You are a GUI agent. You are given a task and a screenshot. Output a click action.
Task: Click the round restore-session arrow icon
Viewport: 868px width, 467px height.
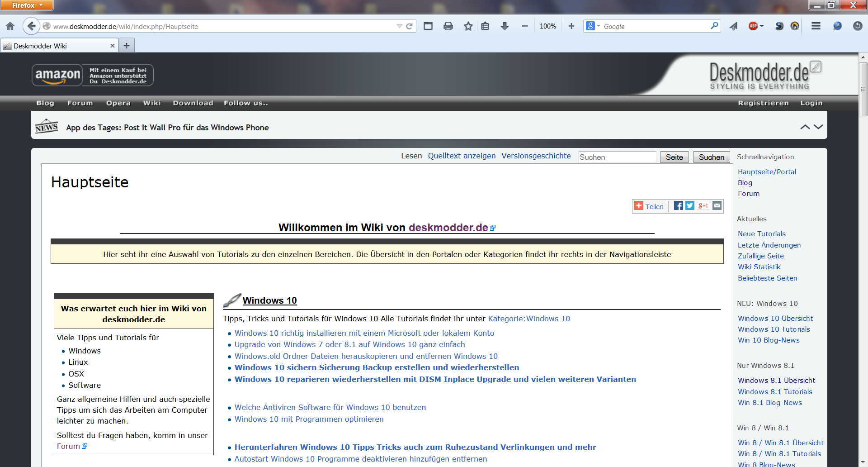[857, 26]
